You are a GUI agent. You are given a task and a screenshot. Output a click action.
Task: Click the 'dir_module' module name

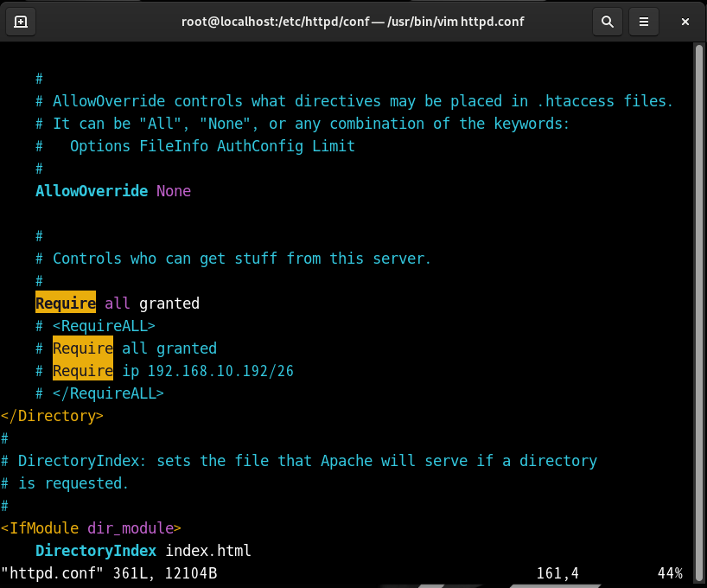point(131,528)
